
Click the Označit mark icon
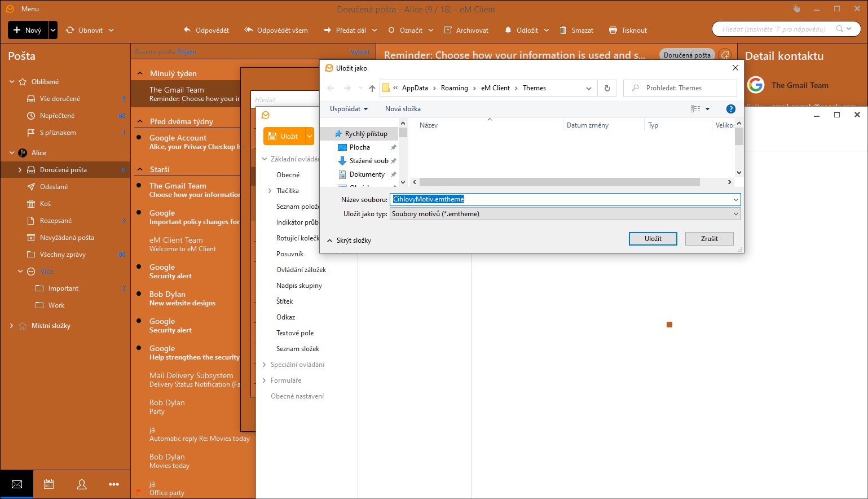point(391,30)
